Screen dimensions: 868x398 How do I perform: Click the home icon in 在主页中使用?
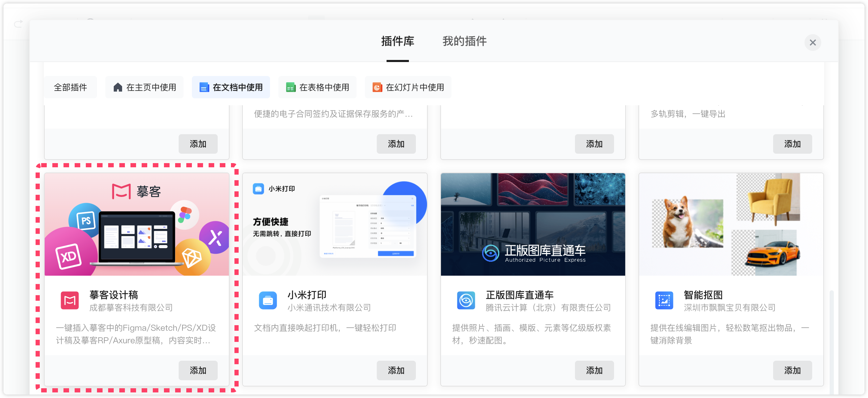(x=118, y=87)
